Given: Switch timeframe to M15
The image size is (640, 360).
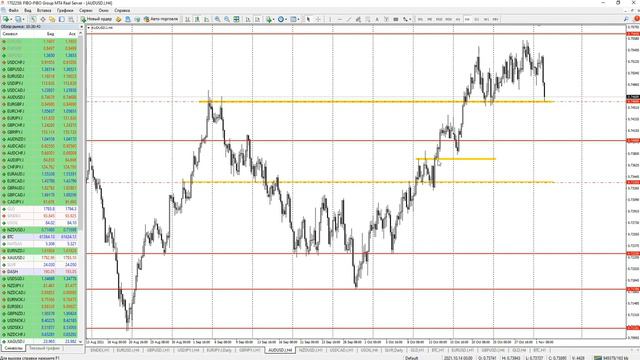Looking at the screenshot, I should point(439,19).
